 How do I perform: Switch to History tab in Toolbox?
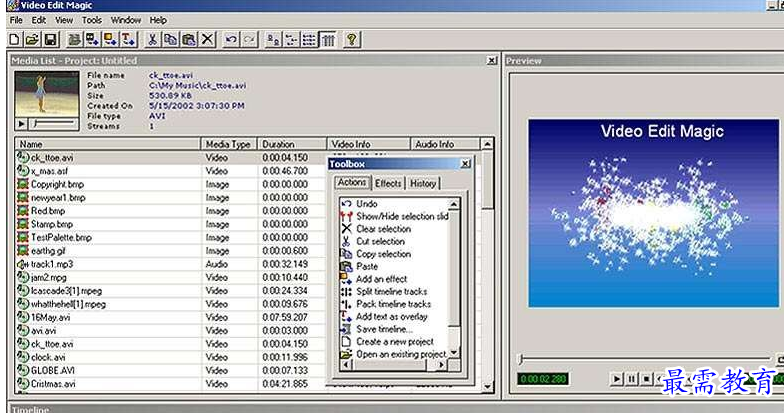pos(423,184)
